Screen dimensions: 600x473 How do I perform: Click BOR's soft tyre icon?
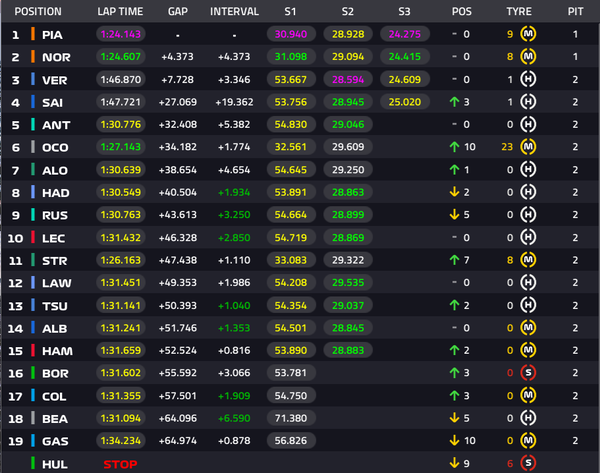pyautogui.click(x=528, y=373)
